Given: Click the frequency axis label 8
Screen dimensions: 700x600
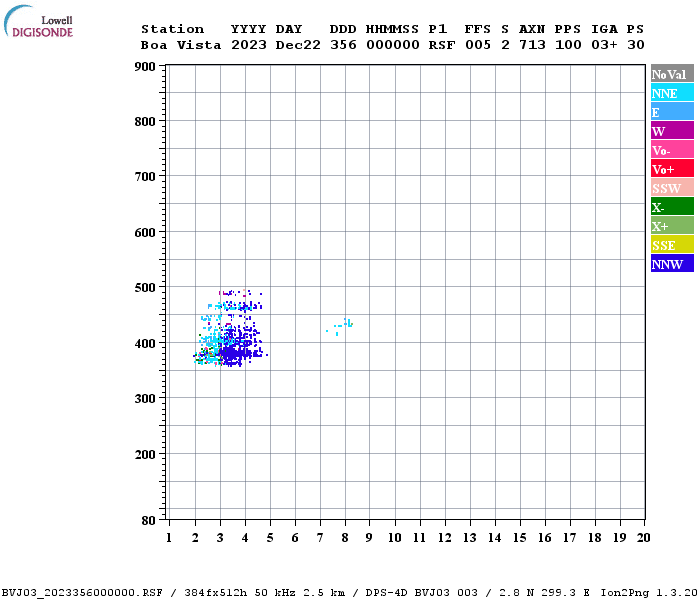Looking at the screenshot, I should [345, 538].
